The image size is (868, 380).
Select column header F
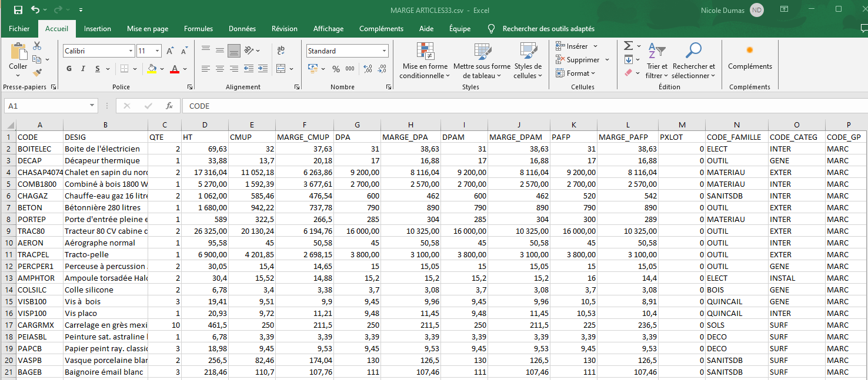click(304, 125)
